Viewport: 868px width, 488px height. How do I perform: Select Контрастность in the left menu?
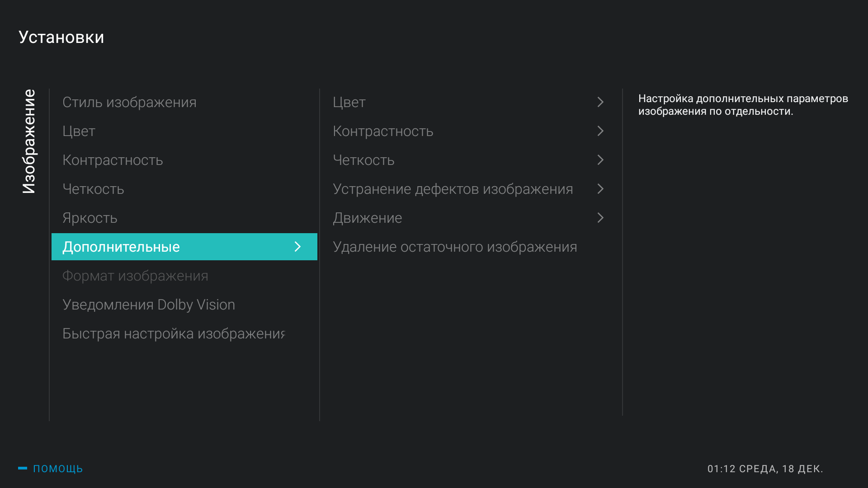coord(113,160)
